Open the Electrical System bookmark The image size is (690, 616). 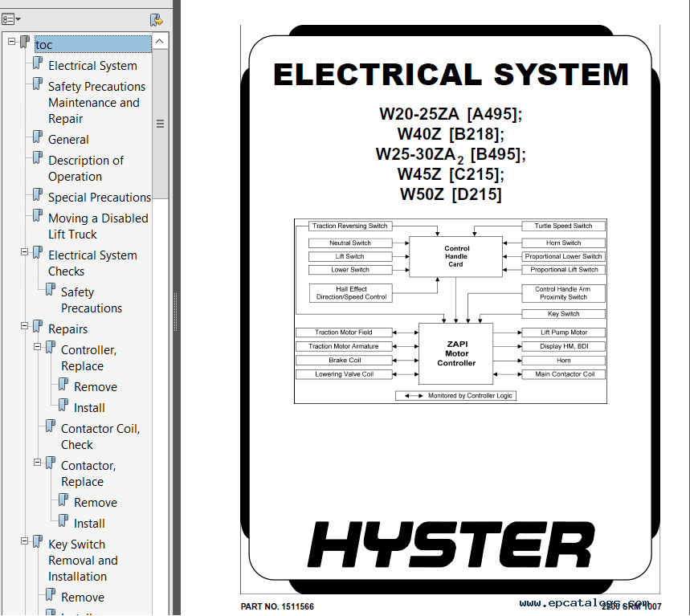tap(92, 66)
